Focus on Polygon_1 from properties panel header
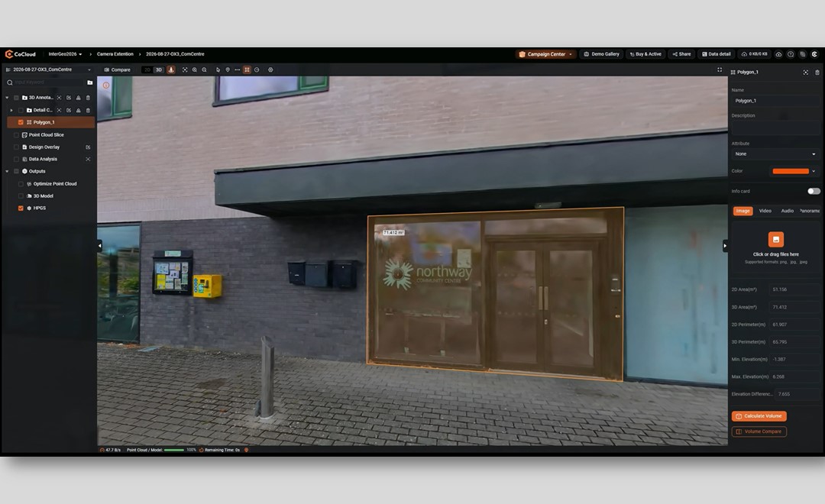This screenshot has height=504, width=825. coord(806,73)
